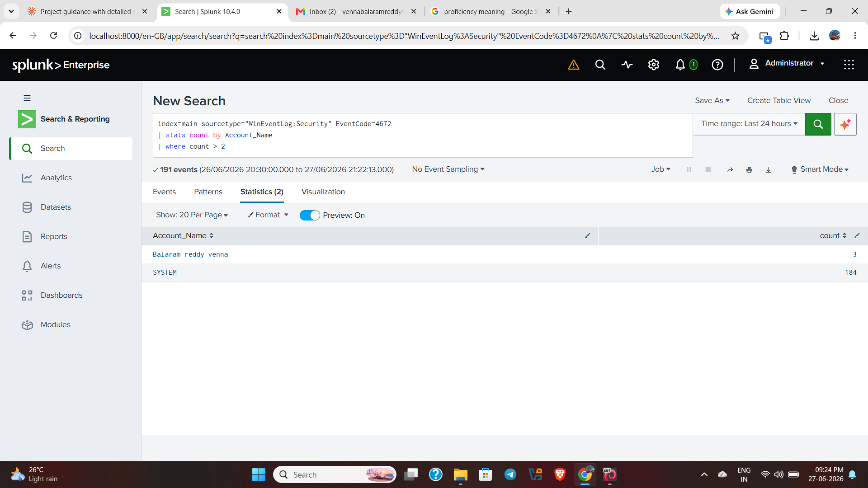This screenshot has width=868, height=488.
Task: Bookmark this page with star icon
Action: [x=735, y=36]
